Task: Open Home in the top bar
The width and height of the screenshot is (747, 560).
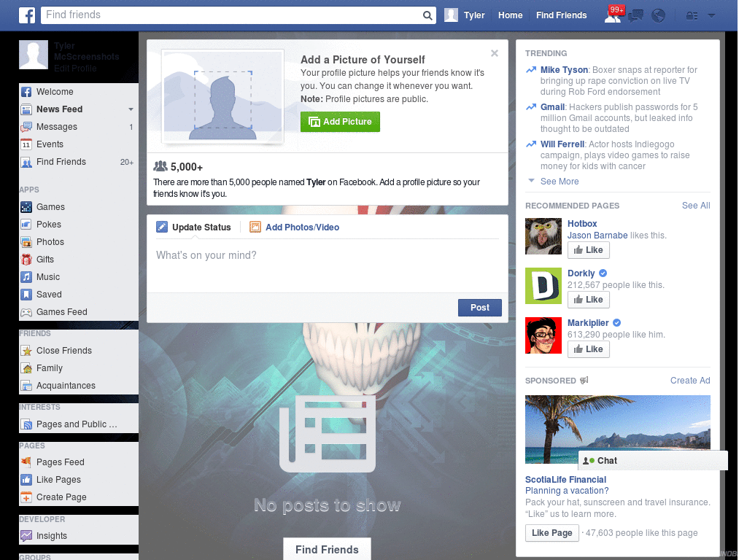Action: coord(510,15)
